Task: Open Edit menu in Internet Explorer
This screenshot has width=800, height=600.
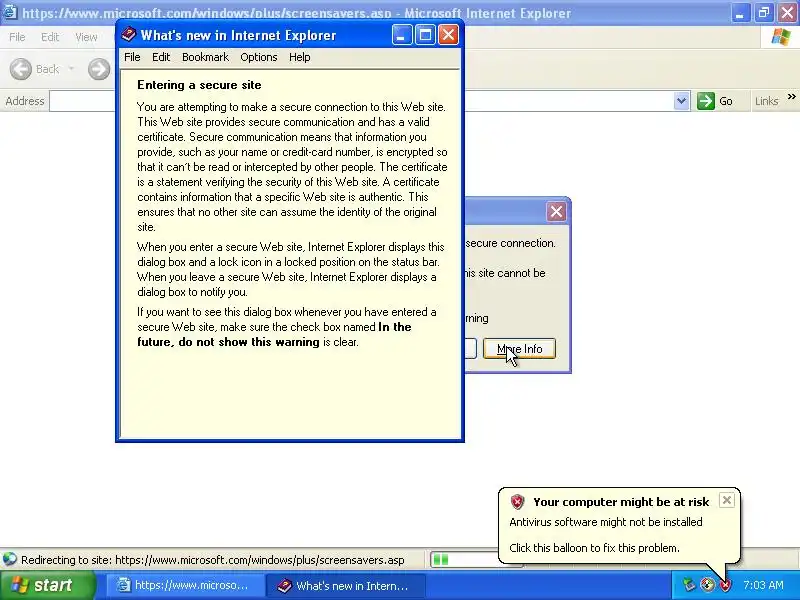Action: pyautogui.click(x=50, y=37)
